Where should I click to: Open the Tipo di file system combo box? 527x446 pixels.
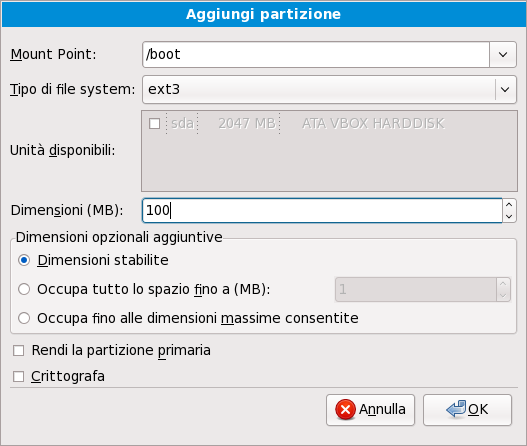(x=329, y=89)
